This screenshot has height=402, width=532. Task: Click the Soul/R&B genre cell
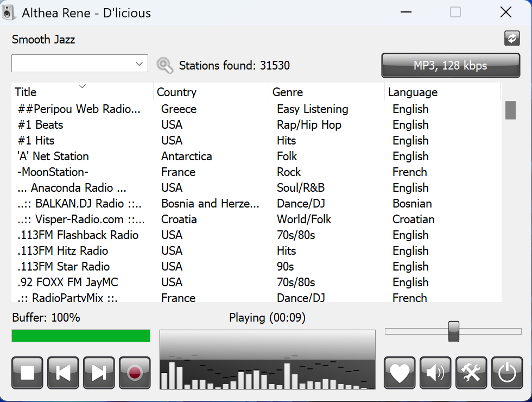click(x=301, y=188)
